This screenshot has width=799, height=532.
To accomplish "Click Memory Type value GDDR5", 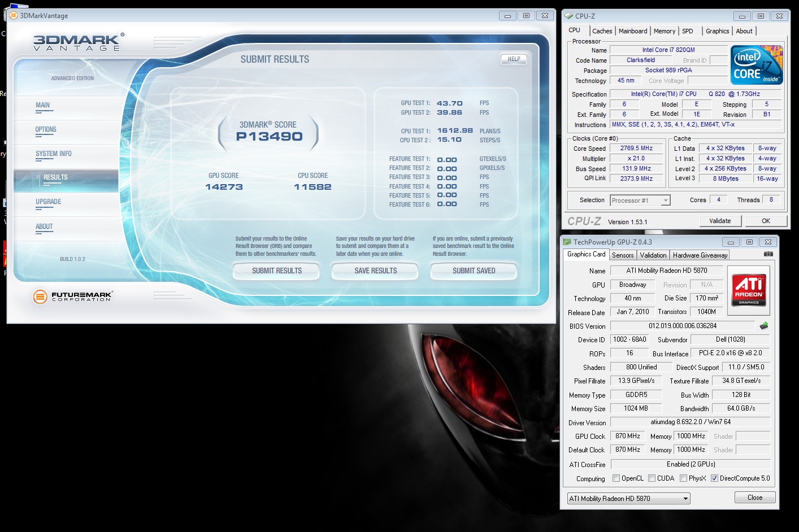I will (x=636, y=395).
